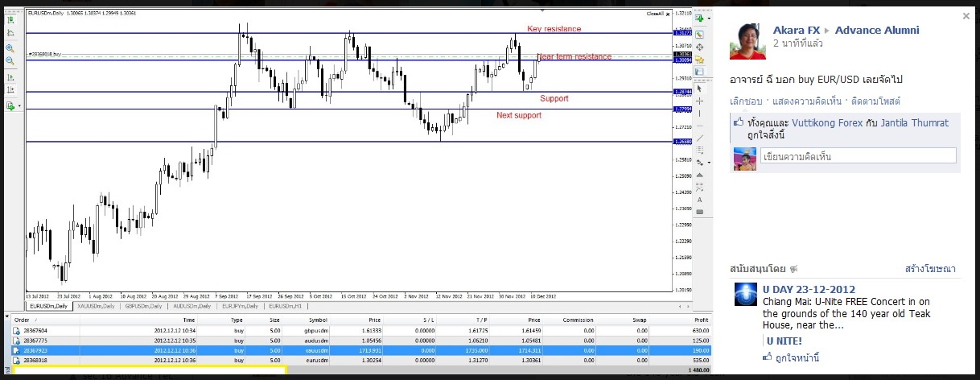Open the indicators list icon with green plus

click(x=10, y=105)
